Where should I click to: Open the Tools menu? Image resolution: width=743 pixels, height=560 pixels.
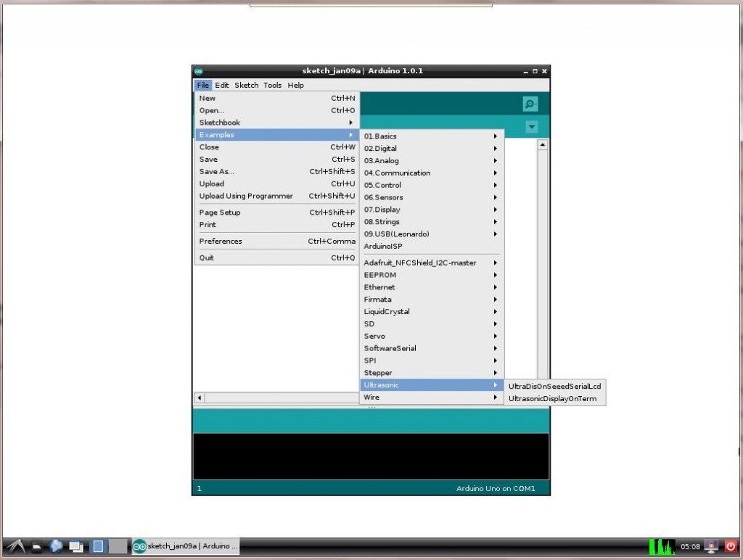tap(272, 85)
